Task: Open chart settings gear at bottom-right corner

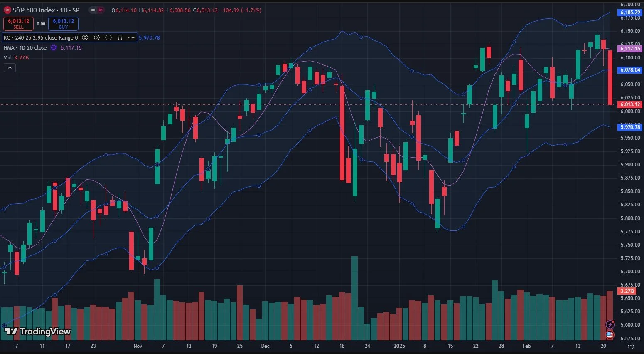Action: click(x=631, y=346)
